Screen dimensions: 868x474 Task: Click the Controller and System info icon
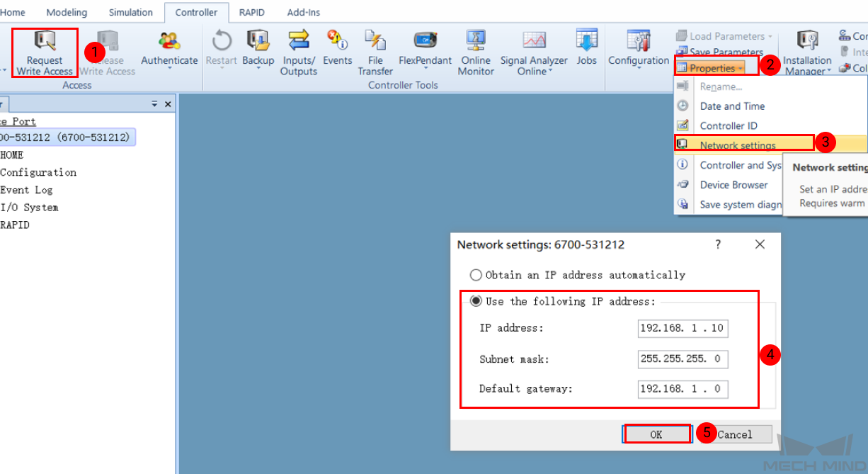683,164
